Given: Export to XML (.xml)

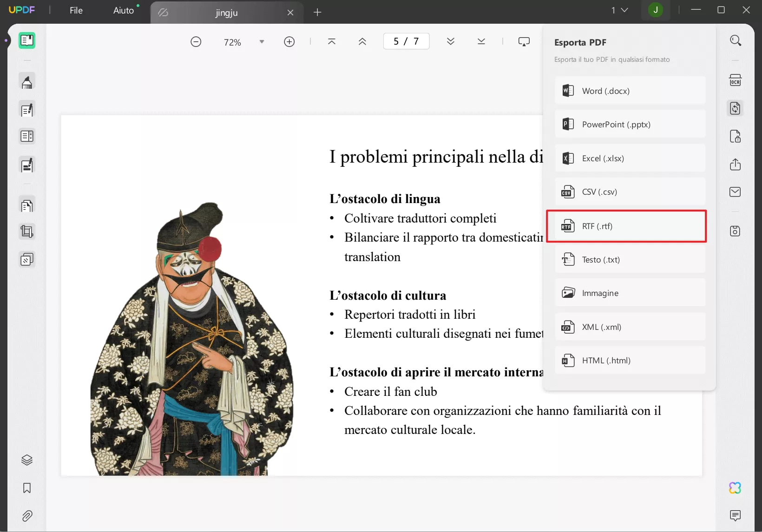Looking at the screenshot, I should [630, 327].
